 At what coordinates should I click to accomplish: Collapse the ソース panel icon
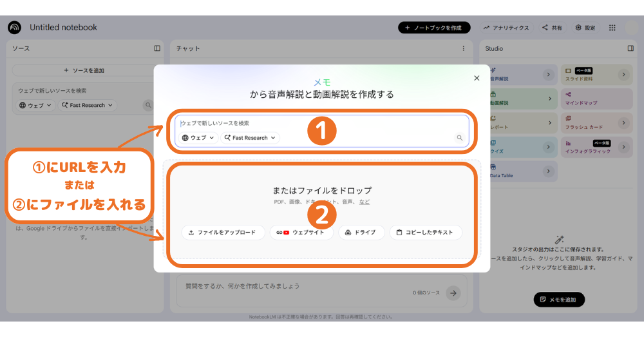pyautogui.click(x=157, y=48)
